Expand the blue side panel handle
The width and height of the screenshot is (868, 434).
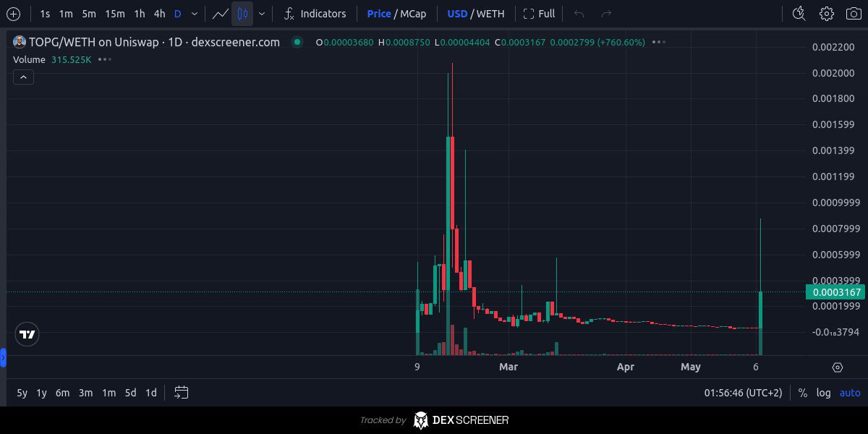pyautogui.click(x=3, y=357)
